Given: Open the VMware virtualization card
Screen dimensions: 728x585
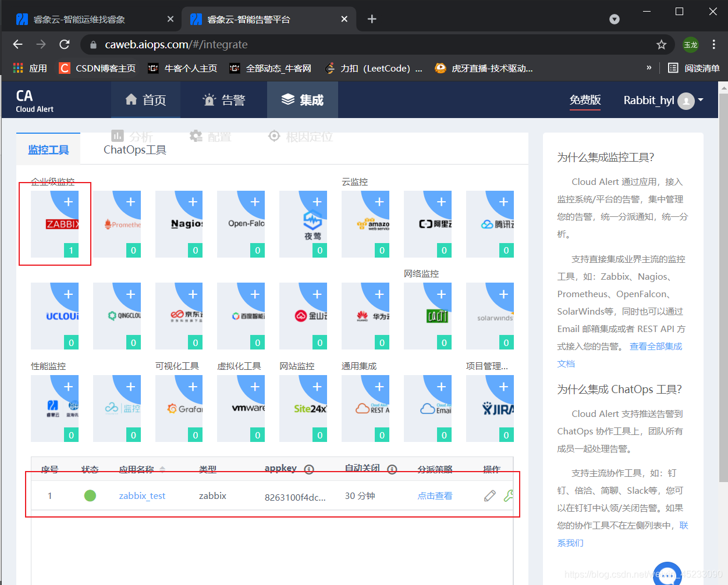Looking at the screenshot, I should (241, 408).
